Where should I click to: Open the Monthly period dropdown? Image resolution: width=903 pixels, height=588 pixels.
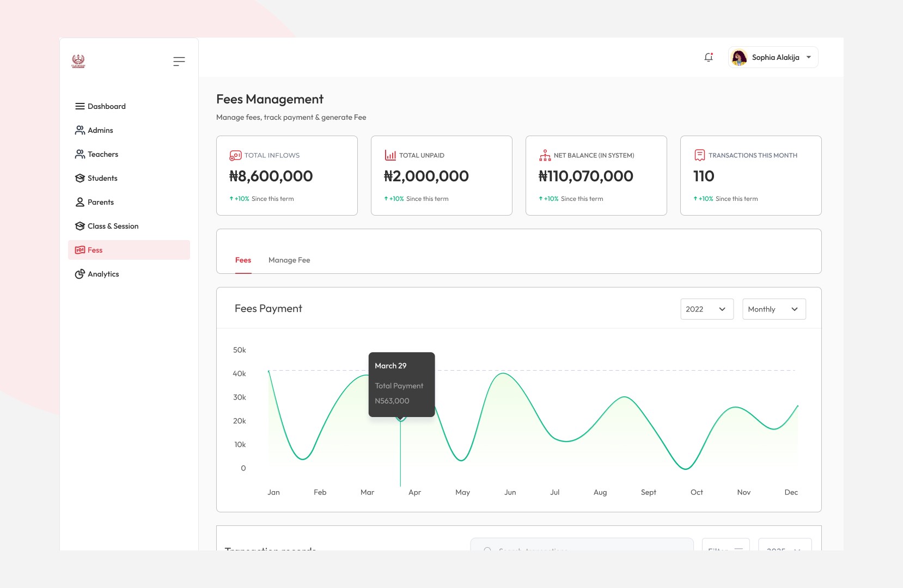[x=774, y=309]
